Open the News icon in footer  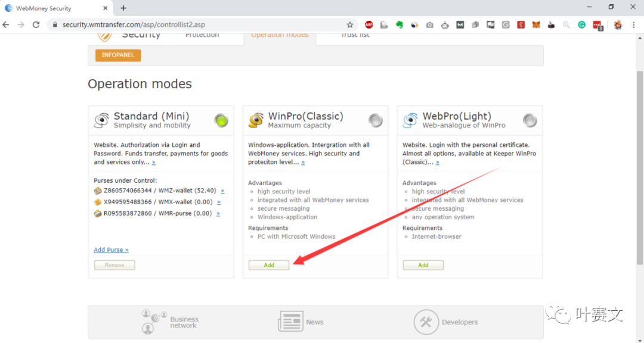point(290,322)
